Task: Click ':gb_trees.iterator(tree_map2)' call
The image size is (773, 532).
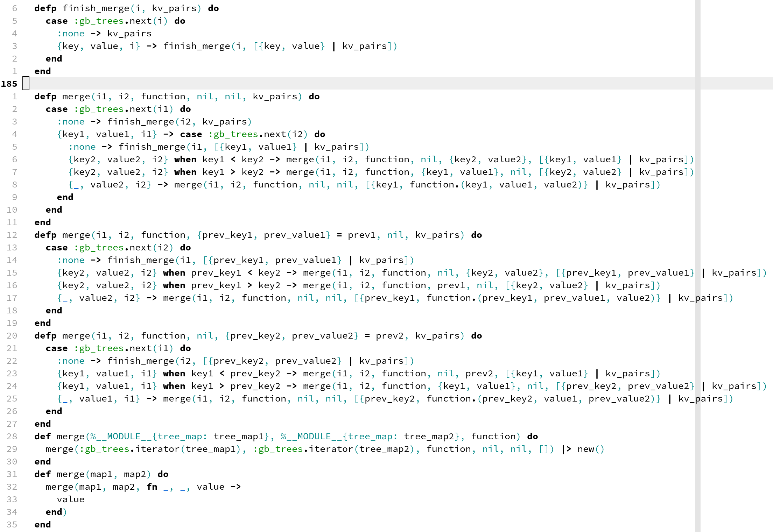Action: point(334,449)
